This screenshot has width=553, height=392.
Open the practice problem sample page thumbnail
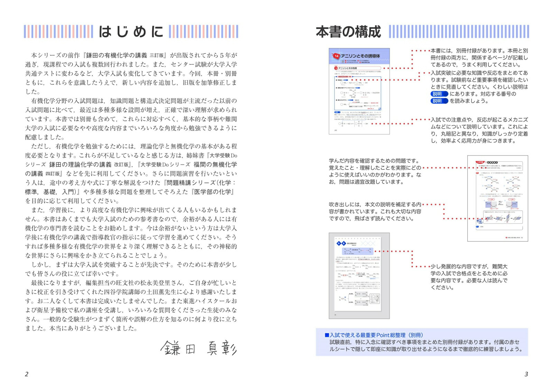498,198
